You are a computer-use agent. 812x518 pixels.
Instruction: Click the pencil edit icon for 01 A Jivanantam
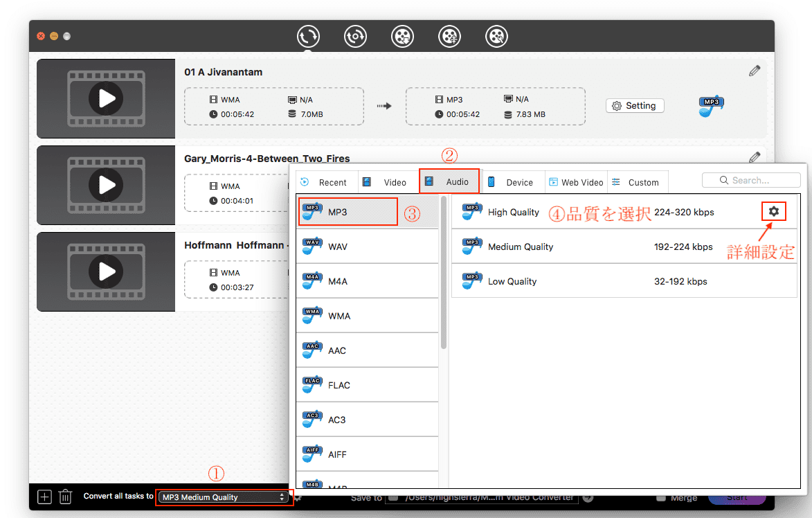coord(755,71)
